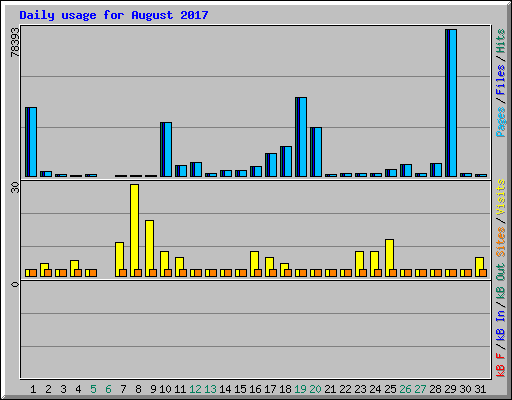The image size is (512, 400).
Task: Click the Sites legend label
Action: point(501,242)
